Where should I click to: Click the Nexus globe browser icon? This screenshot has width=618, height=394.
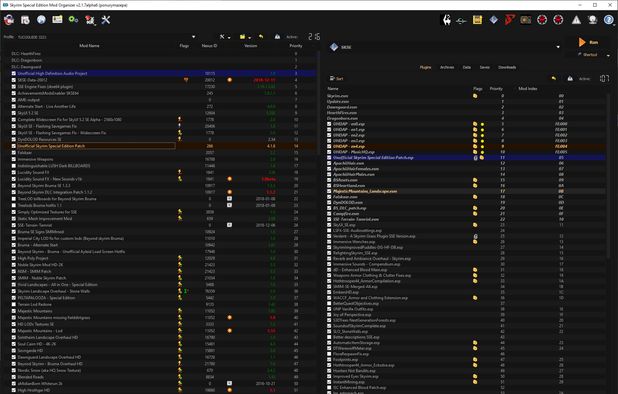(x=41, y=20)
